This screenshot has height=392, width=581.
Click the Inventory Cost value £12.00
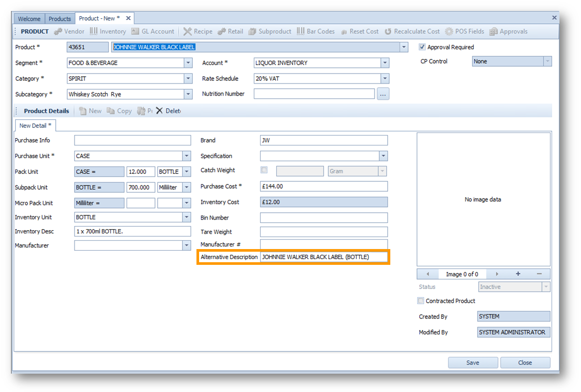[324, 202]
